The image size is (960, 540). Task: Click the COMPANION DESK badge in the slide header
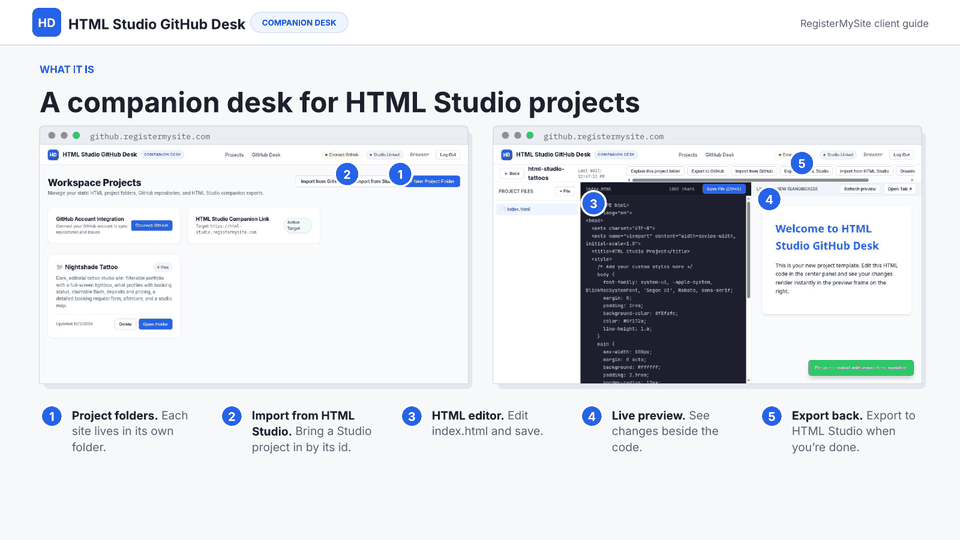(x=299, y=23)
